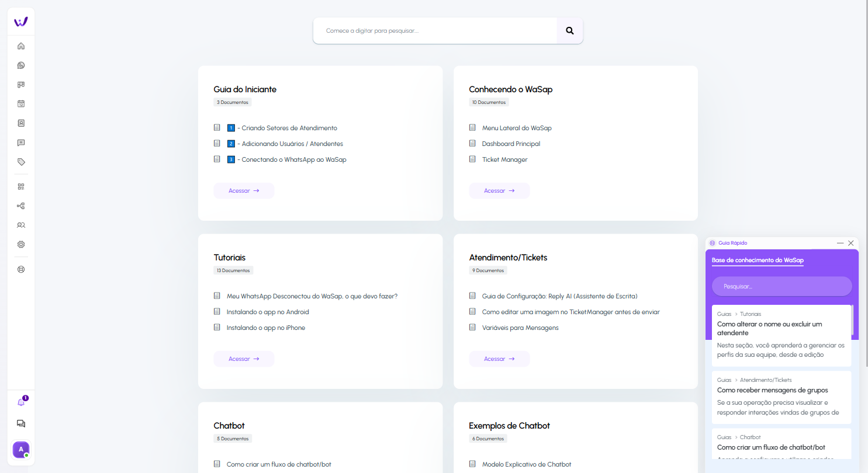The height and width of the screenshot is (473, 868).
Task: Minimize the Guia Rápido panel
Action: (840, 243)
